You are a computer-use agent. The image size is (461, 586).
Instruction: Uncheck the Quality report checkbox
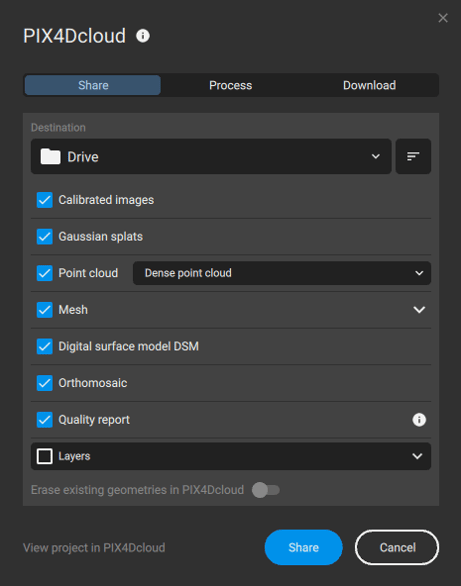44,420
